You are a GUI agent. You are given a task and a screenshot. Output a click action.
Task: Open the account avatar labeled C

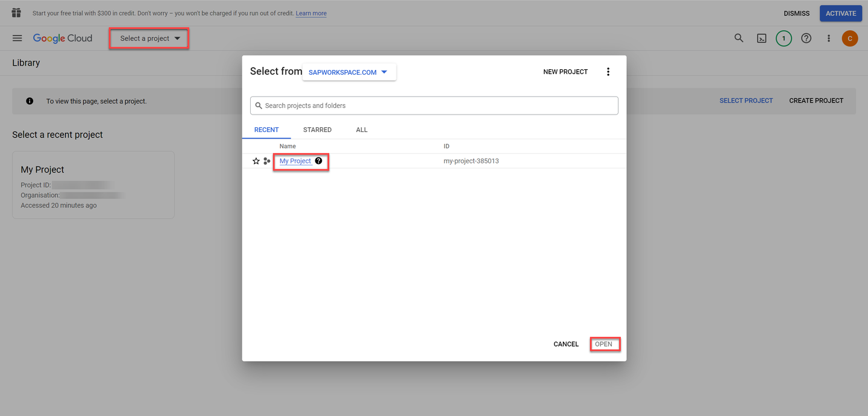pyautogui.click(x=850, y=38)
